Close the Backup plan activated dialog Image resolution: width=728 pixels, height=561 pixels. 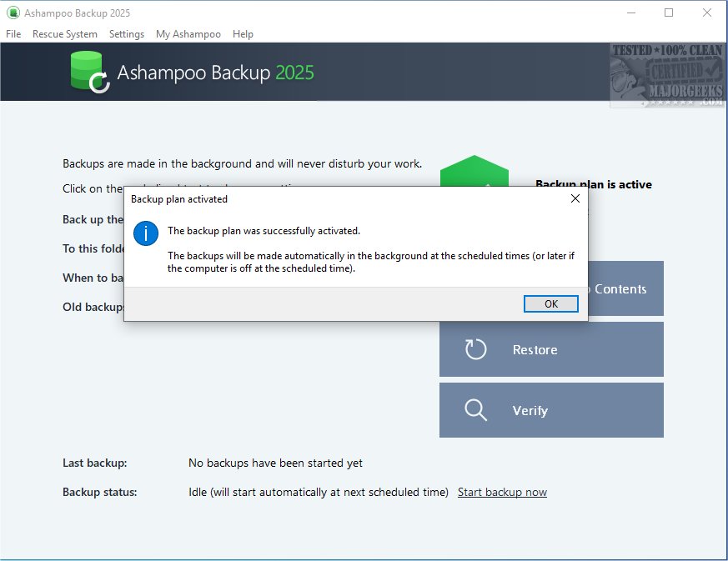tap(575, 198)
